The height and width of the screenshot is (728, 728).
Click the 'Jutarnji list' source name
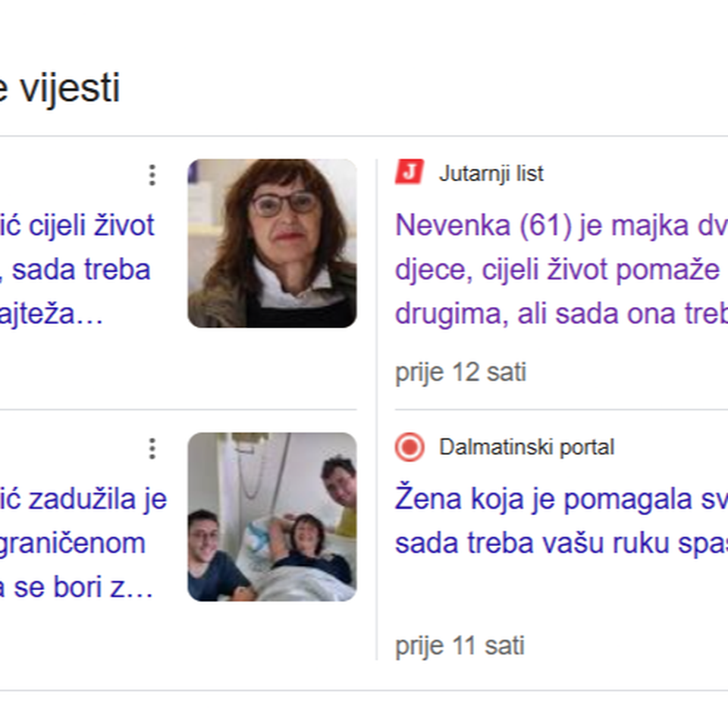click(491, 173)
